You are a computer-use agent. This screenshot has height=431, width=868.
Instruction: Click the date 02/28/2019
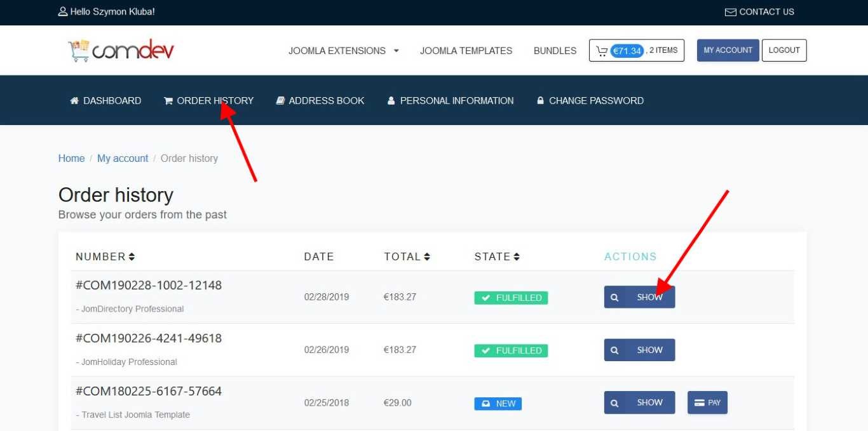click(327, 297)
